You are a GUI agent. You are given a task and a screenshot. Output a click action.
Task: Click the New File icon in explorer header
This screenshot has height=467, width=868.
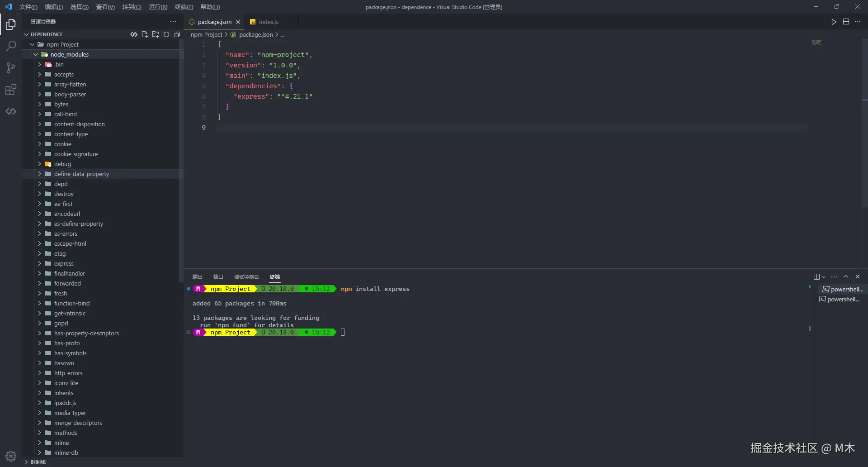pyautogui.click(x=145, y=34)
